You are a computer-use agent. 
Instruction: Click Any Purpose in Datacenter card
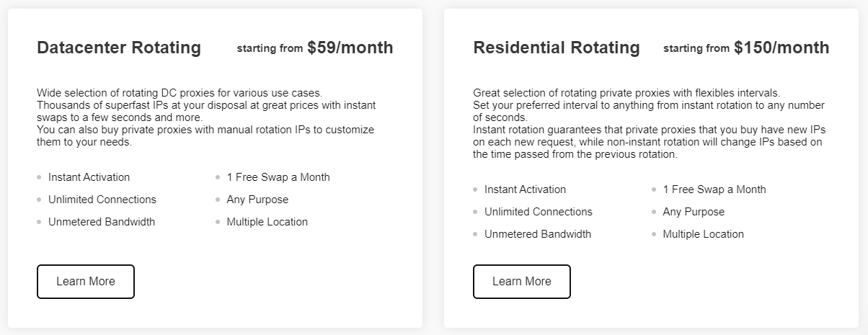pyautogui.click(x=257, y=200)
